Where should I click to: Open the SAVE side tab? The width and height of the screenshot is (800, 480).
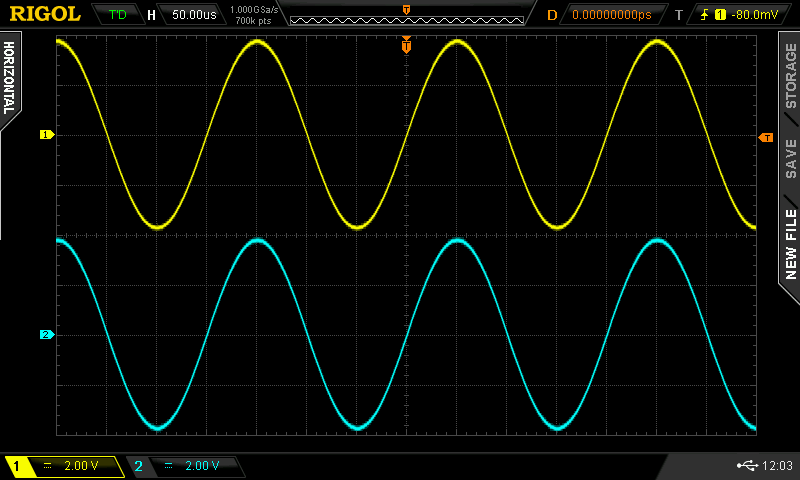coord(790,159)
